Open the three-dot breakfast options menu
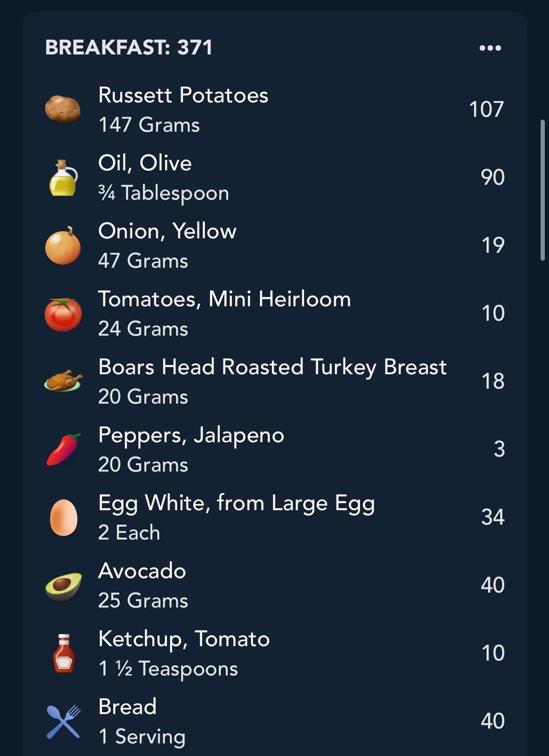Screen dimensions: 549x756 (x=490, y=48)
